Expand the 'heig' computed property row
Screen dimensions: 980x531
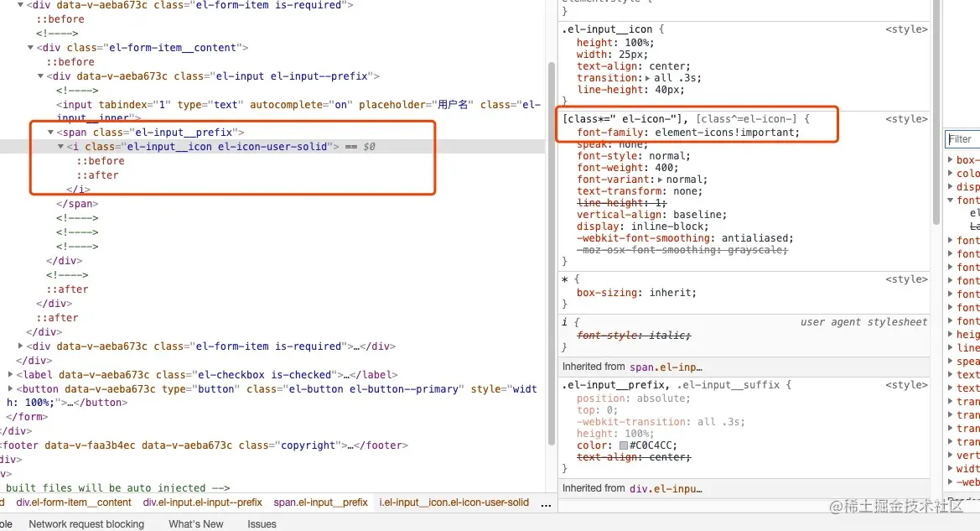(950, 335)
